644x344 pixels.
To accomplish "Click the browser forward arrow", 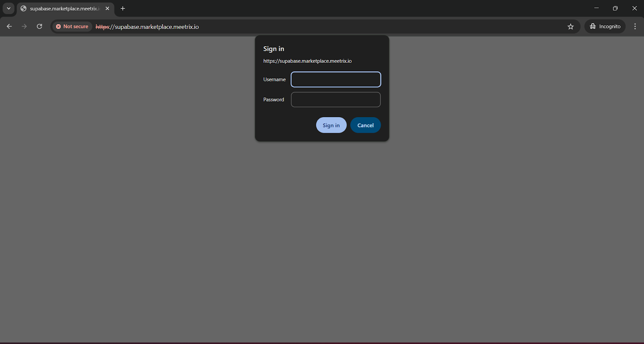I will [24, 27].
